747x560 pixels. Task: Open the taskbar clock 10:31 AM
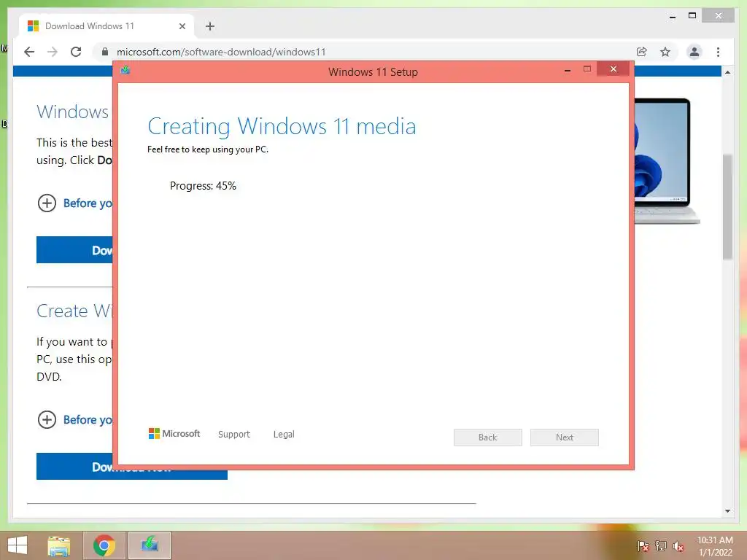coord(715,546)
